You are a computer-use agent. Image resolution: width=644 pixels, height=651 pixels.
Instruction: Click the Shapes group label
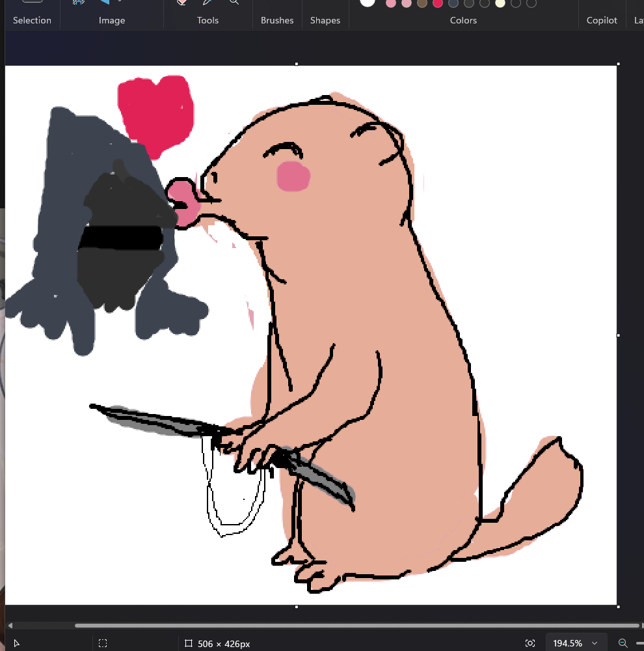[325, 20]
